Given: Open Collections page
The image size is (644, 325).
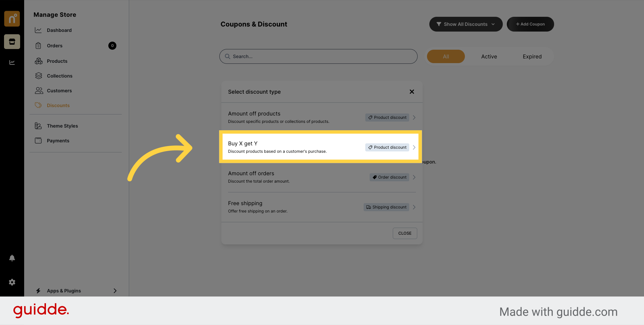Looking at the screenshot, I should pyautogui.click(x=60, y=76).
